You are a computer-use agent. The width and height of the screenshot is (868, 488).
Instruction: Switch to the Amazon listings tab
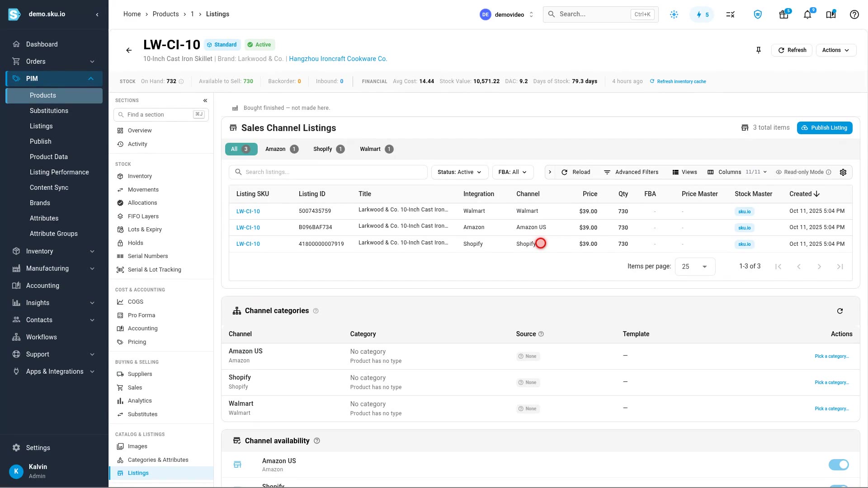282,149
